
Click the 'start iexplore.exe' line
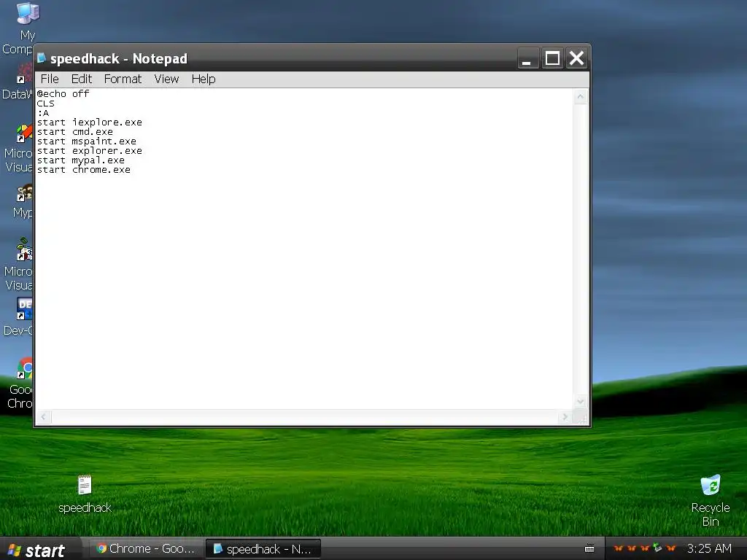click(90, 122)
